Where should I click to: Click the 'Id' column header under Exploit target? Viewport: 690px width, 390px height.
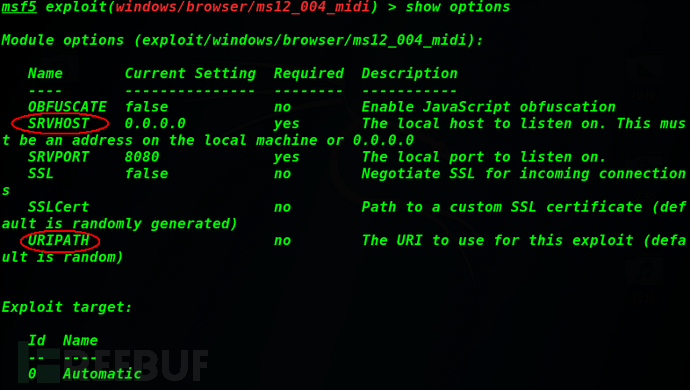pyautogui.click(x=37, y=340)
